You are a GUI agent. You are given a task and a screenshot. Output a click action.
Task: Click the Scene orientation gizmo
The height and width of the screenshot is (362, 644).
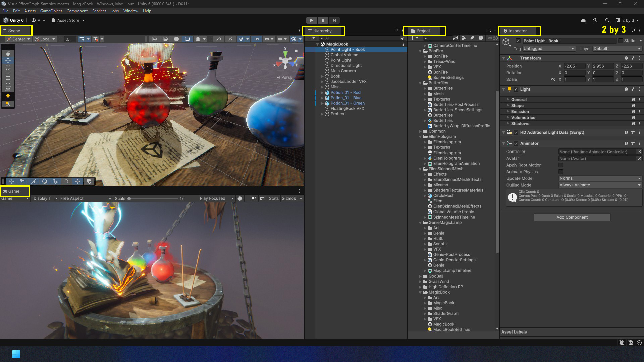[285, 61]
